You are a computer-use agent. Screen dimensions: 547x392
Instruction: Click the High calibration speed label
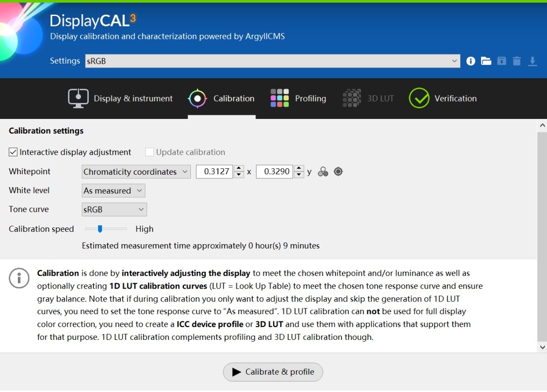click(x=145, y=229)
